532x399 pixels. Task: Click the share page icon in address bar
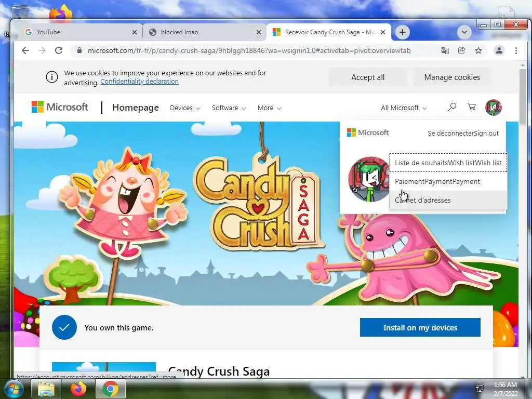tap(462, 50)
